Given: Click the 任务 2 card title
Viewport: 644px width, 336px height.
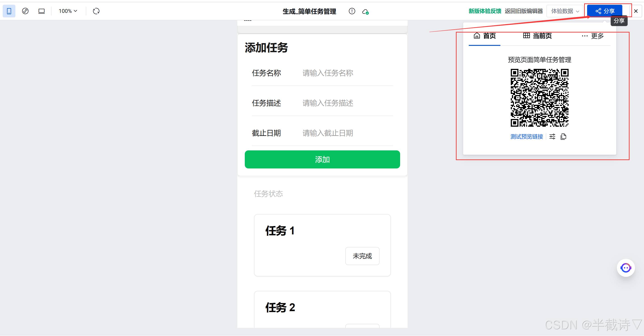Looking at the screenshot, I should pyautogui.click(x=280, y=307).
